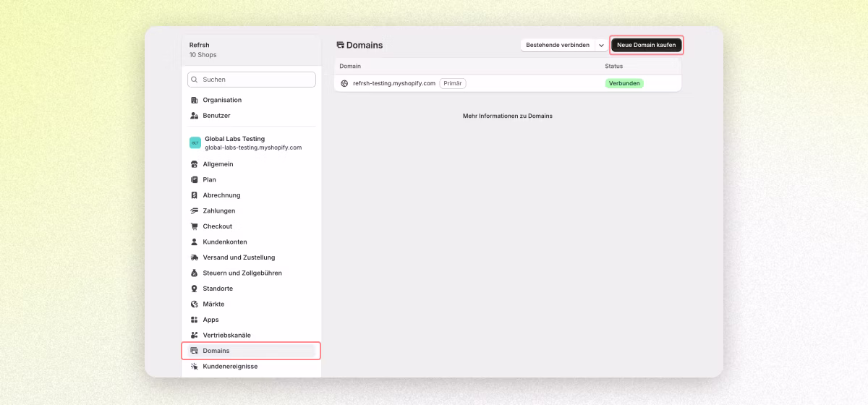
Task: Click the Standorte location pin icon
Action: click(194, 289)
